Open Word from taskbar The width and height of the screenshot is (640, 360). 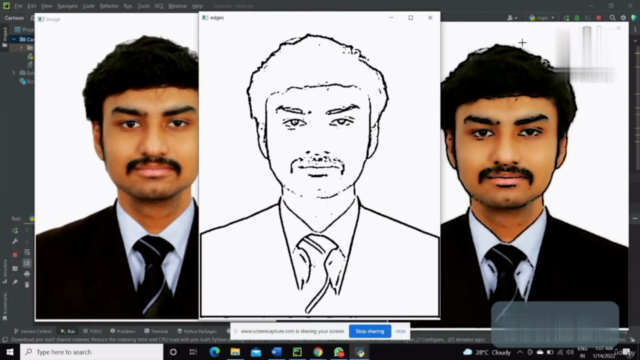tap(276, 352)
